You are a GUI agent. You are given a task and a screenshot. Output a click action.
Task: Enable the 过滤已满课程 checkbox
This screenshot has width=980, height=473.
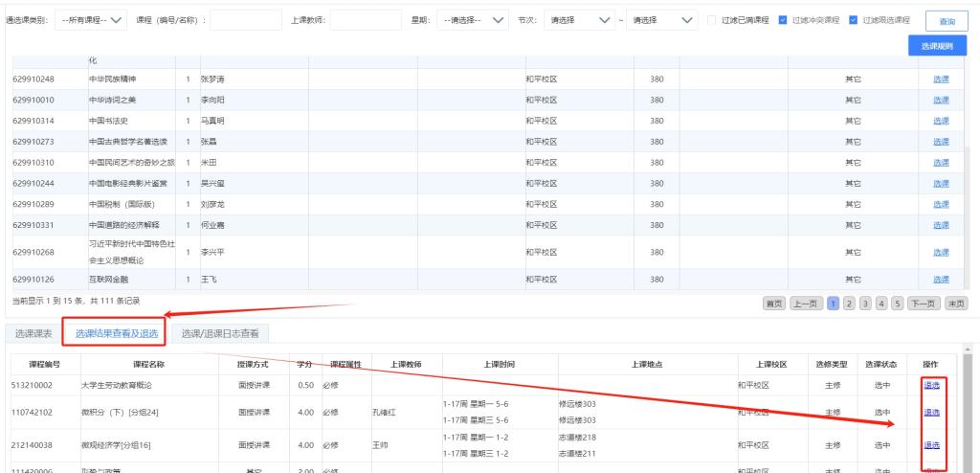click(711, 20)
